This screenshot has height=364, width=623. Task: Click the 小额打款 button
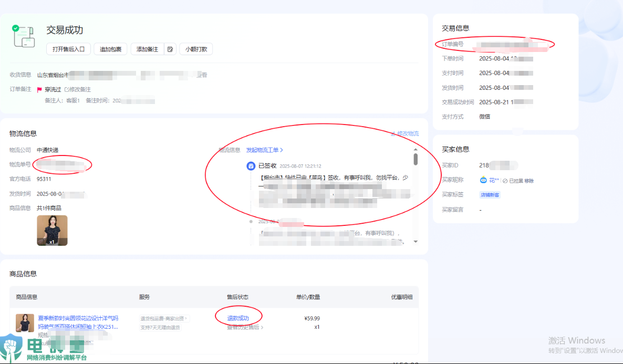[196, 49]
